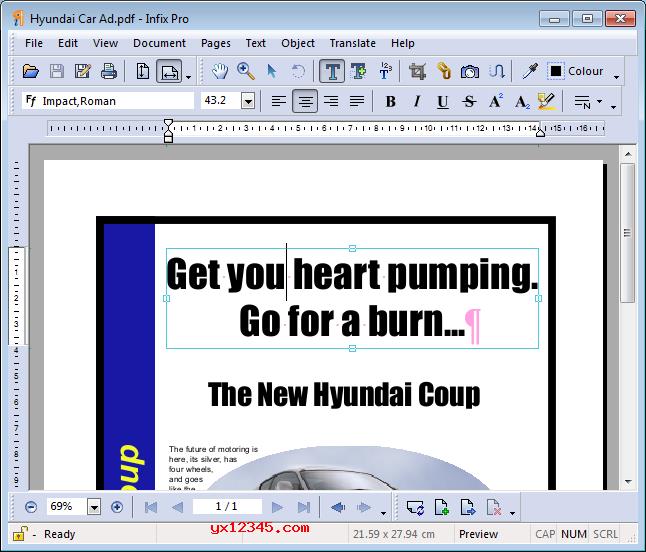The width and height of the screenshot is (646, 552).
Task: Open a PDF with the folder icon
Action: [x=31, y=71]
